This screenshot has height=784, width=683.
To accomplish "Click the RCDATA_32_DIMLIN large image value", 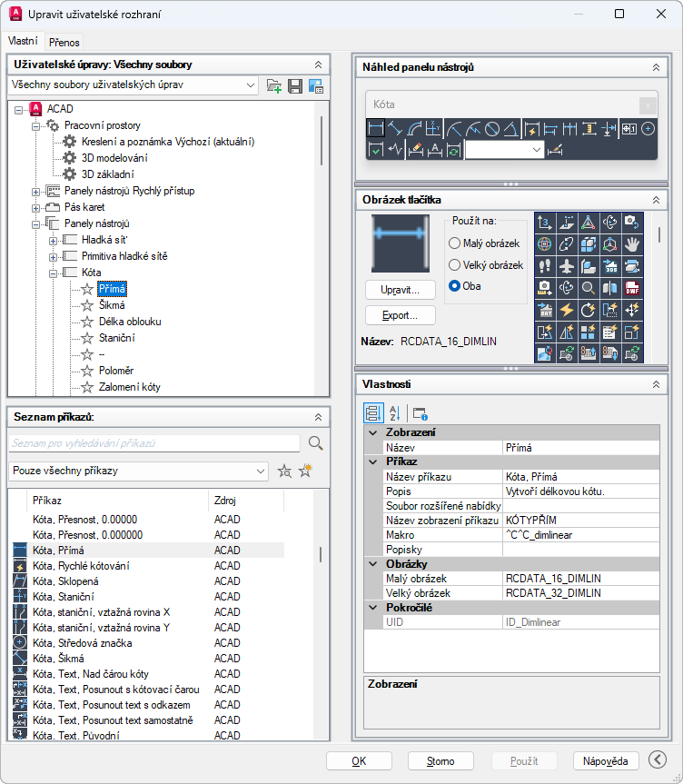I will click(581, 593).
